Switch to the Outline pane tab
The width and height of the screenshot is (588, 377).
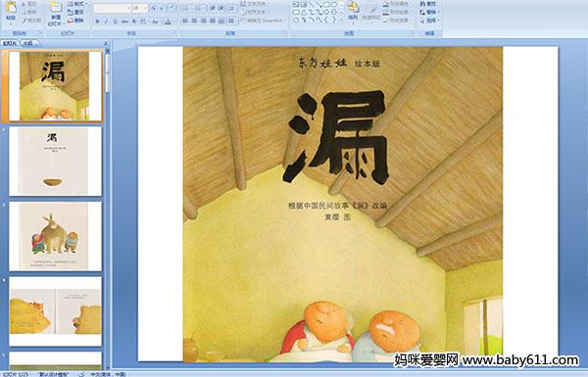27,43
